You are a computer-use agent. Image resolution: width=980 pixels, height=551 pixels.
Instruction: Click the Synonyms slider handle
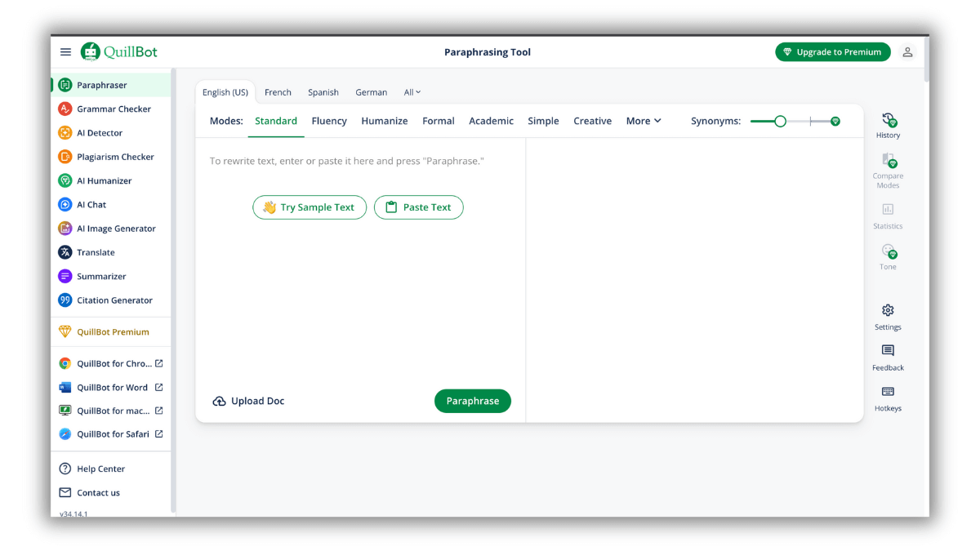(780, 121)
